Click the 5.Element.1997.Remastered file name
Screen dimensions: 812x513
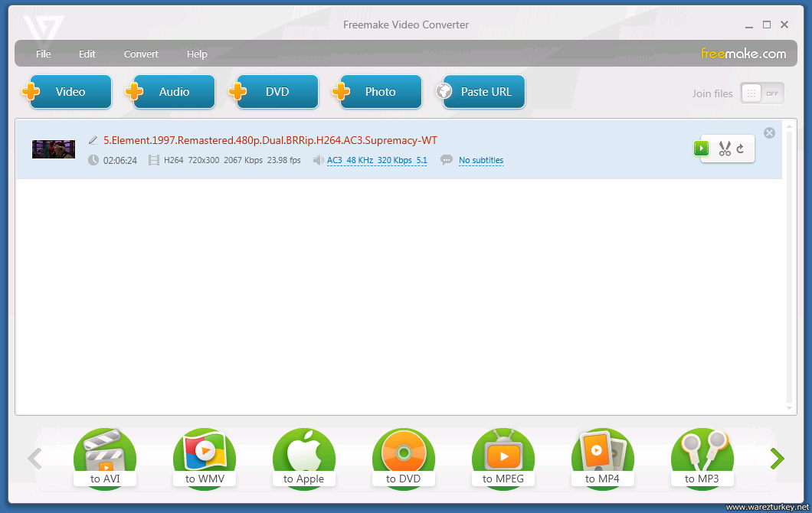click(270, 140)
